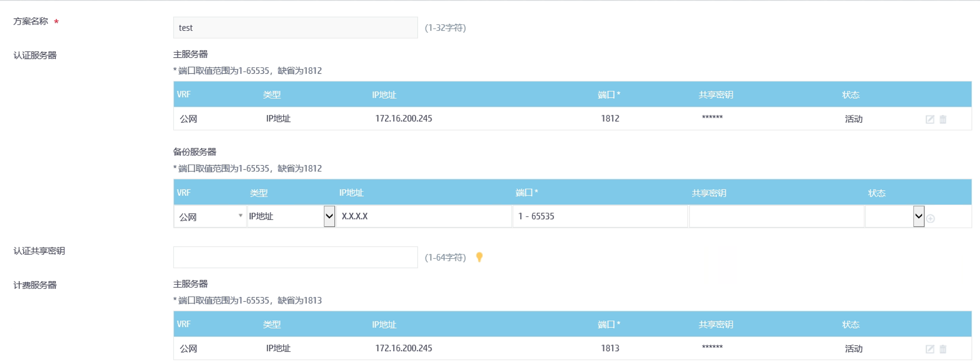Click the yellow lightbulb hint icon

(479, 257)
